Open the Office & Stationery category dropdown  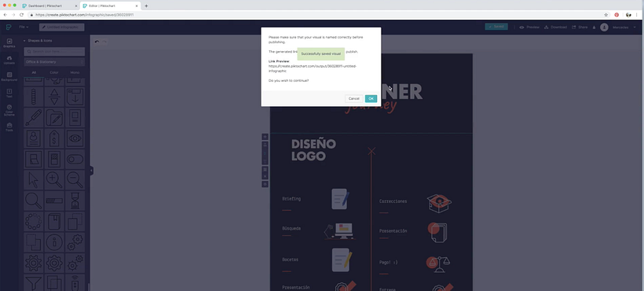click(x=54, y=62)
